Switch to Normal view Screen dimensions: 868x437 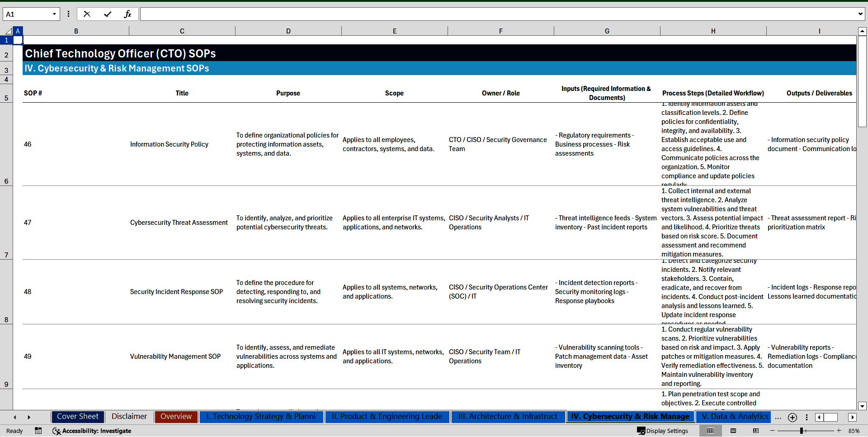pos(710,431)
